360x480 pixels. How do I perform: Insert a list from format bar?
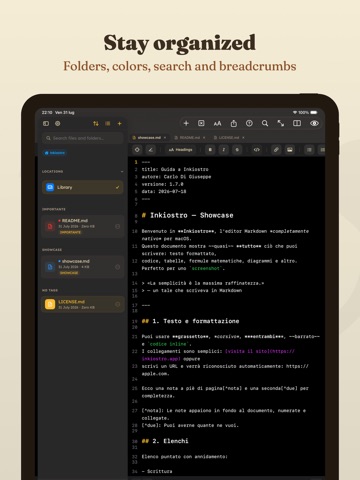(309, 150)
